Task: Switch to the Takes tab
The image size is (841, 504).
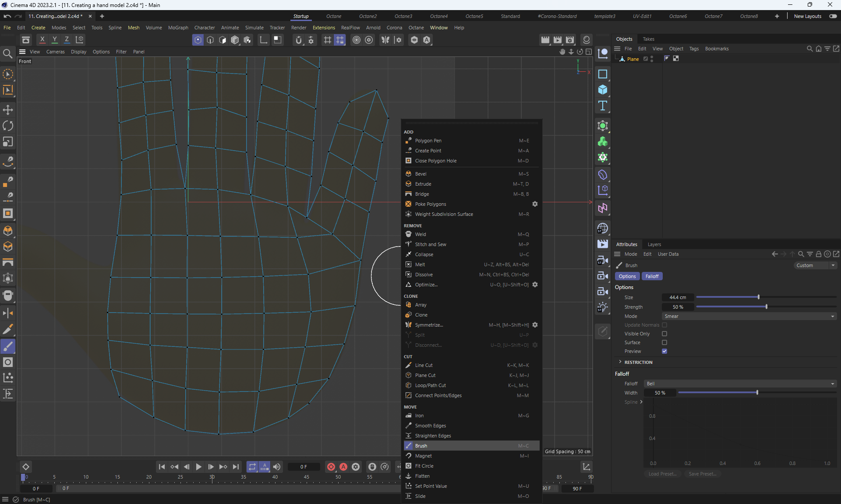Action: (x=648, y=39)
